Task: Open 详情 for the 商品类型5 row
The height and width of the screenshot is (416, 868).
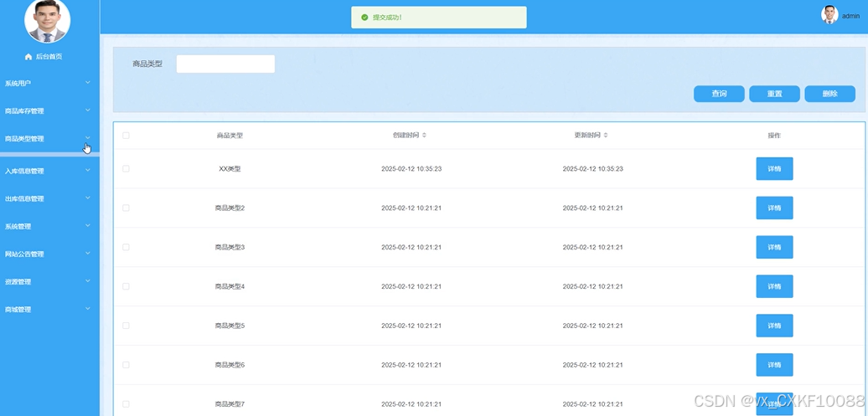Action: [774, 326]
